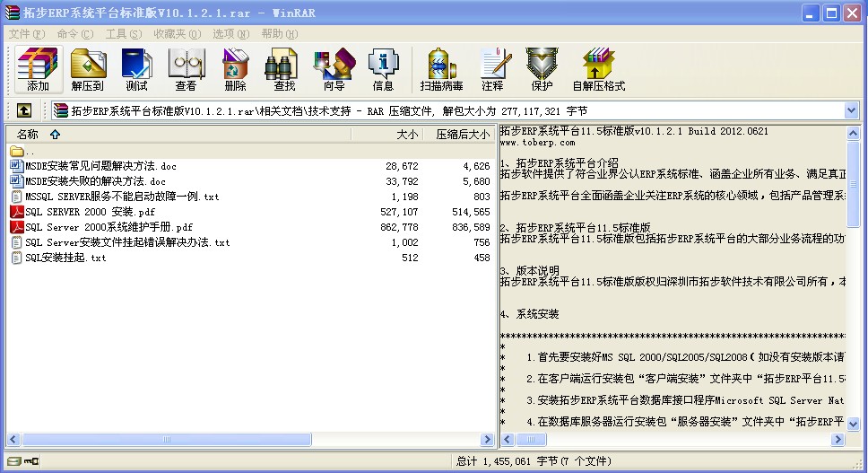Click the 解压到 (Extract To) icon
The width and height of the screenshot is (868, 473).
pos(88,70)
